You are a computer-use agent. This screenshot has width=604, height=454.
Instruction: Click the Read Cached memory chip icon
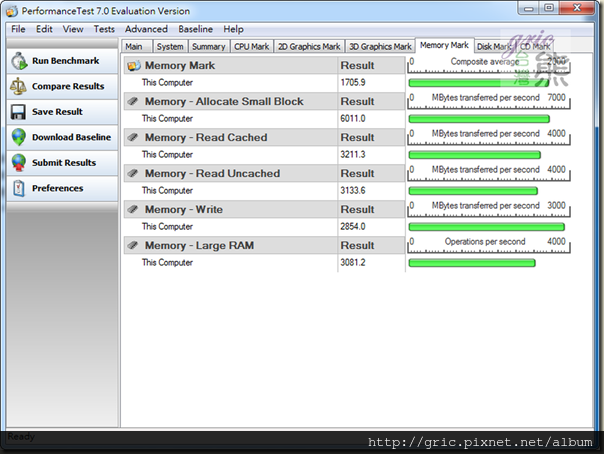[x=133, y=137]
